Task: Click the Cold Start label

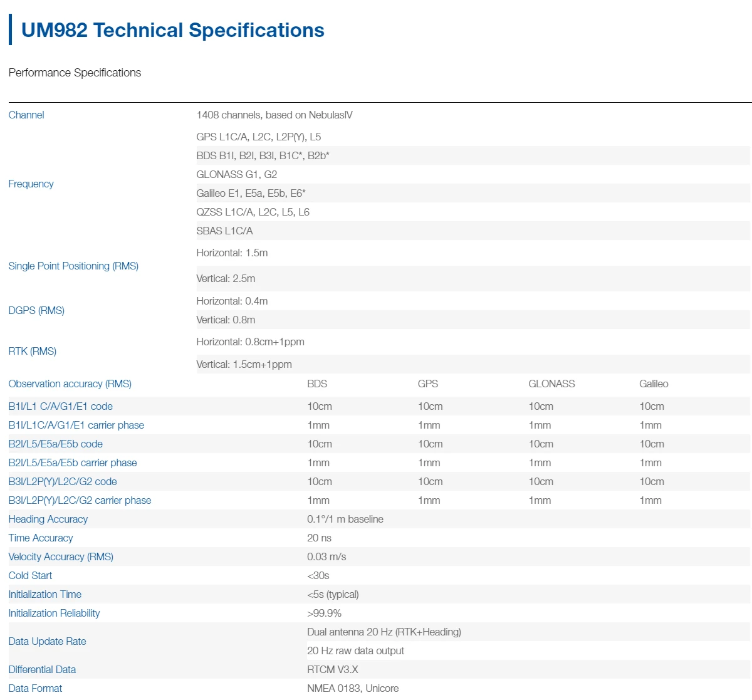Action: click(x=30, y=575)
